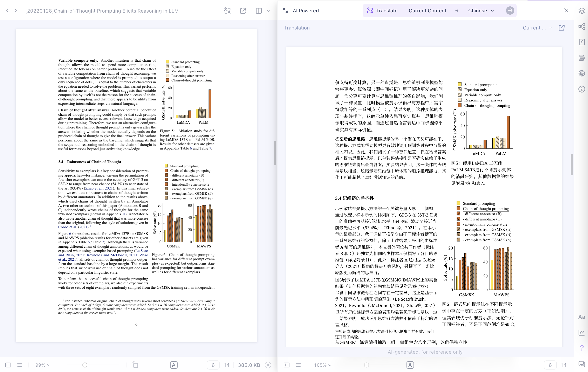Expand the Chinese language dropdown
Viewport: 588px width, 372px height.
tap(481, 11)
